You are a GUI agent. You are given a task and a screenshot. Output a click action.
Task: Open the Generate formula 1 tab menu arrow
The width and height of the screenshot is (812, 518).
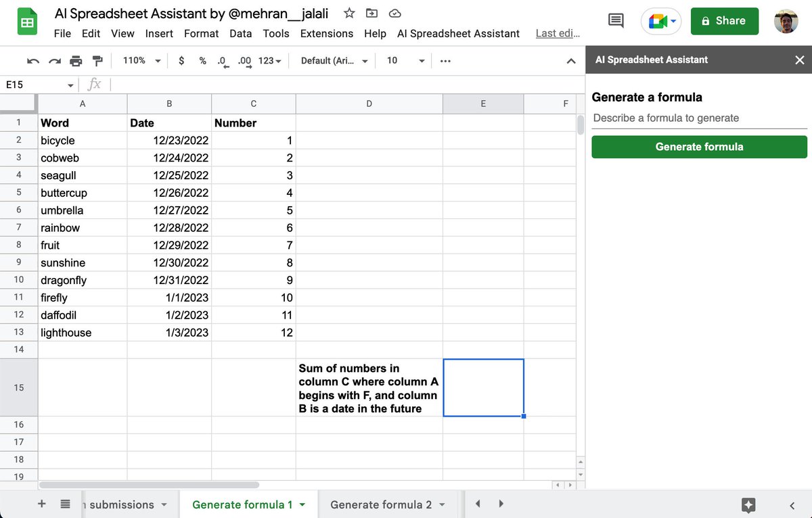point(302,504)
